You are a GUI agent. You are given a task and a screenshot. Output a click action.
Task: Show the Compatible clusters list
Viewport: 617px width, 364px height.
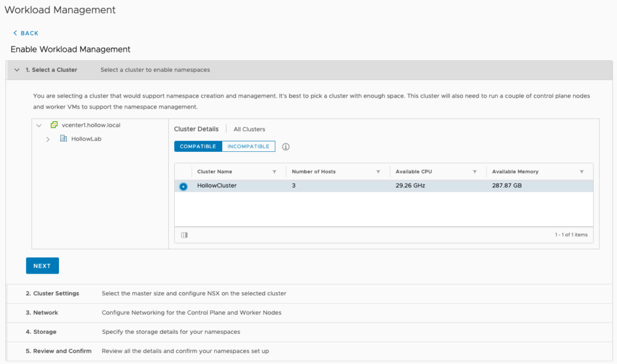click(x=198, y=146)
